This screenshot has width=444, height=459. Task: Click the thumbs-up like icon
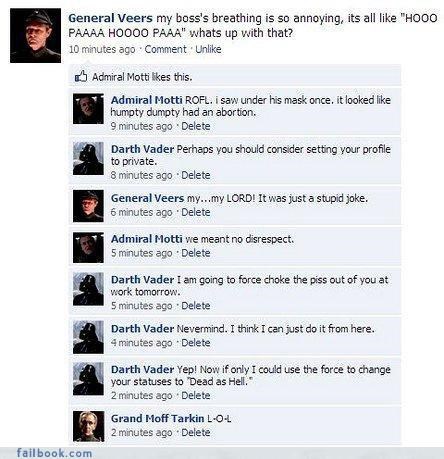(81, 76)
